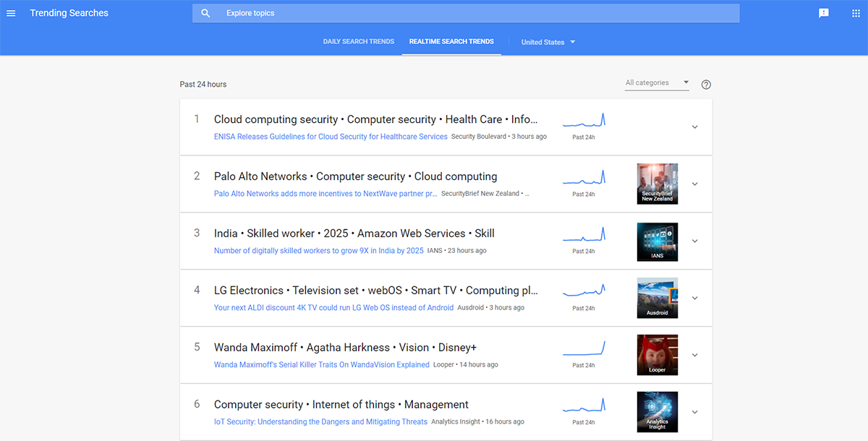Expand the Computer security IoT trend row
The width and height of the screenshot is (868, 441).
[694, 412]
